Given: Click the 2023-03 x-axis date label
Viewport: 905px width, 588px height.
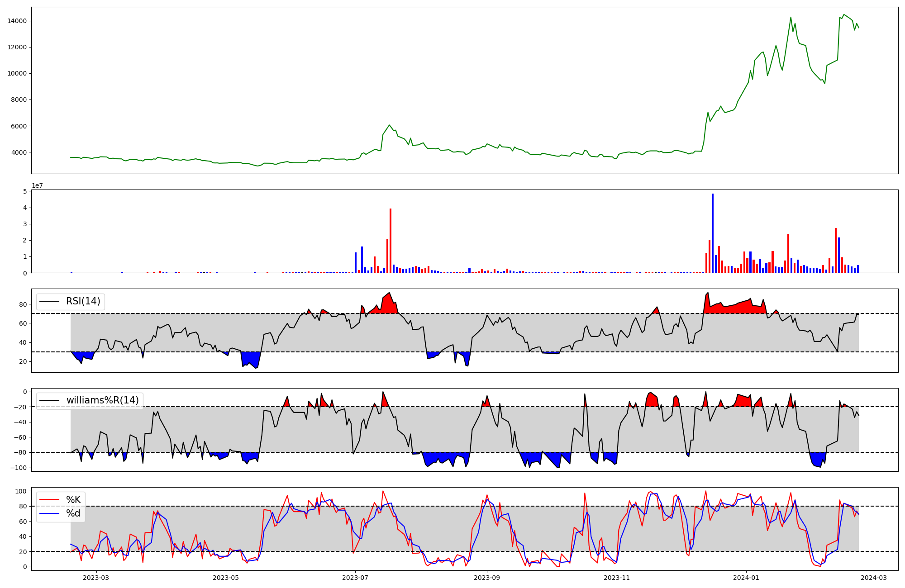Looking at the screenshot, I should tap(96, 578).
